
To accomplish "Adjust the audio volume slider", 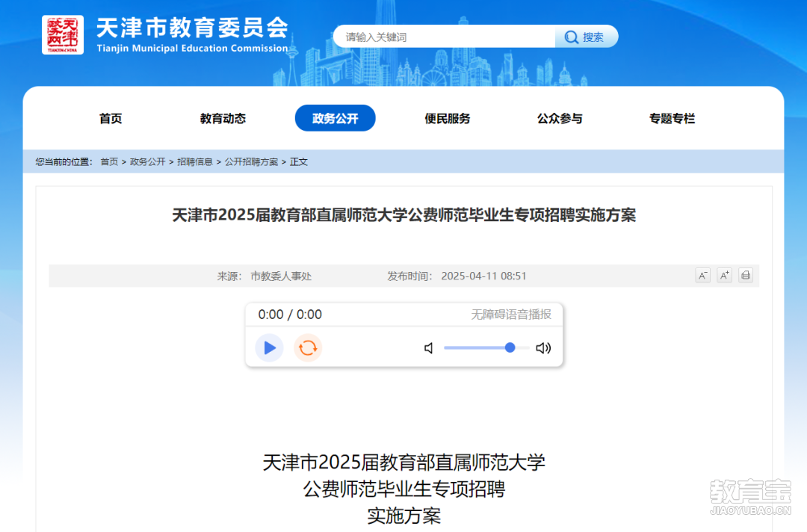I will [x=486, y=348].
